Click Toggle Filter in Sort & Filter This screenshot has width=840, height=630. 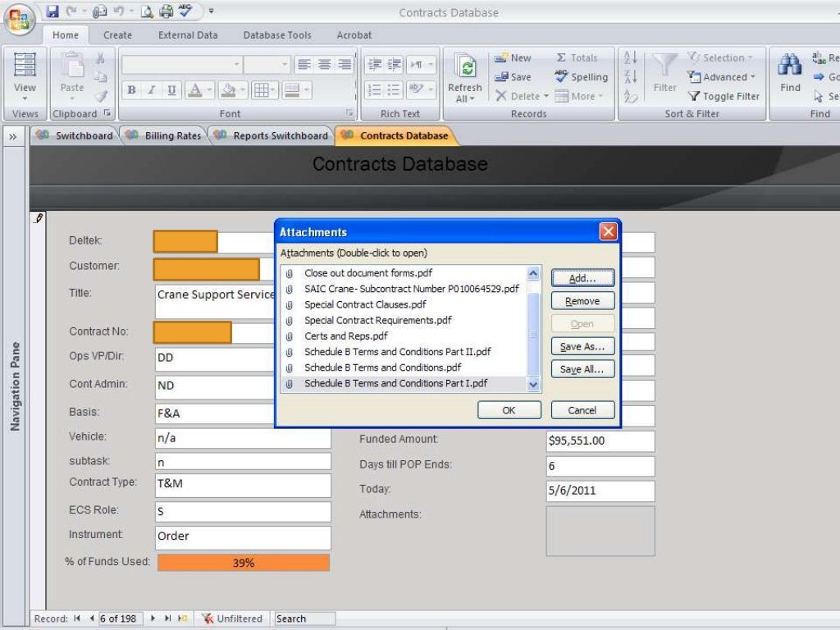pyautogui.click(x=724, y=97)
